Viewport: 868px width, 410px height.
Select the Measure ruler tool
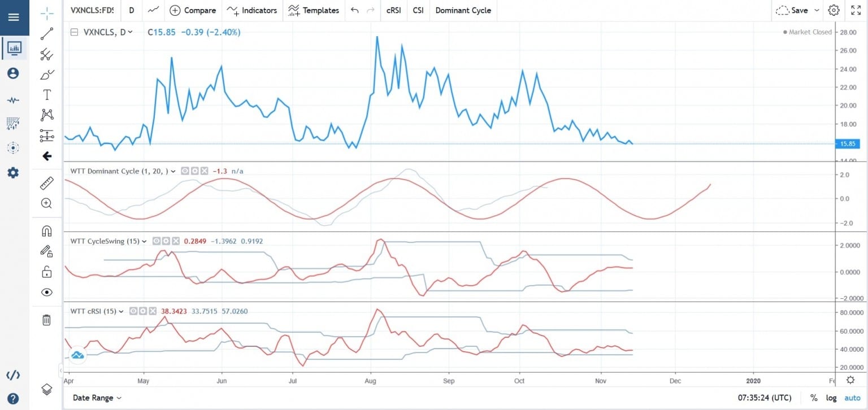[x=46, y=182]
